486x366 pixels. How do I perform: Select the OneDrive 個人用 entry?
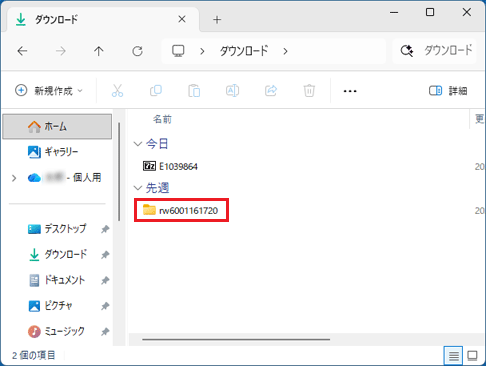(65, 178)
